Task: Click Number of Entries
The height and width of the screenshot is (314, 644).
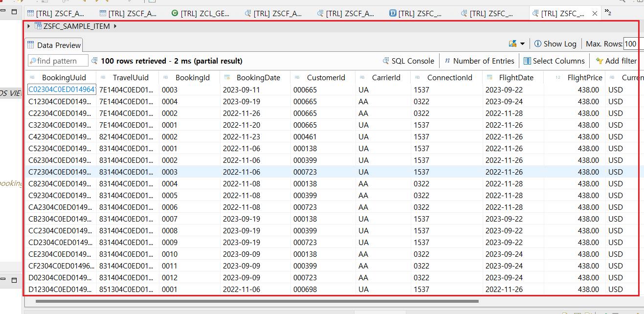Action: coord(479,61)
